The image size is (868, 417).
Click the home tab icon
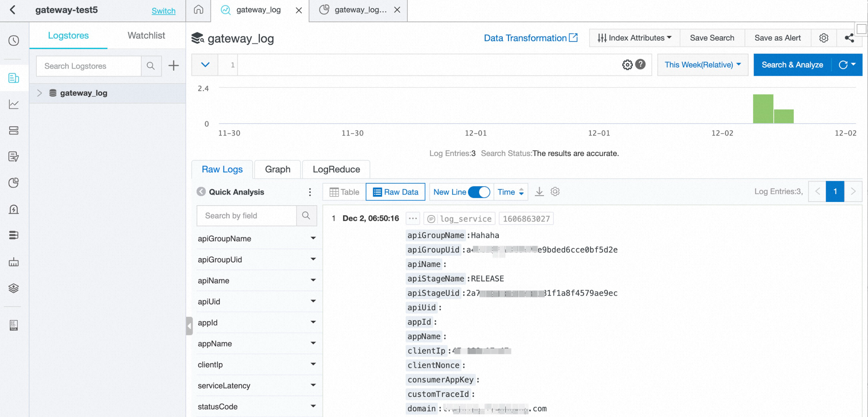point(198,10)
